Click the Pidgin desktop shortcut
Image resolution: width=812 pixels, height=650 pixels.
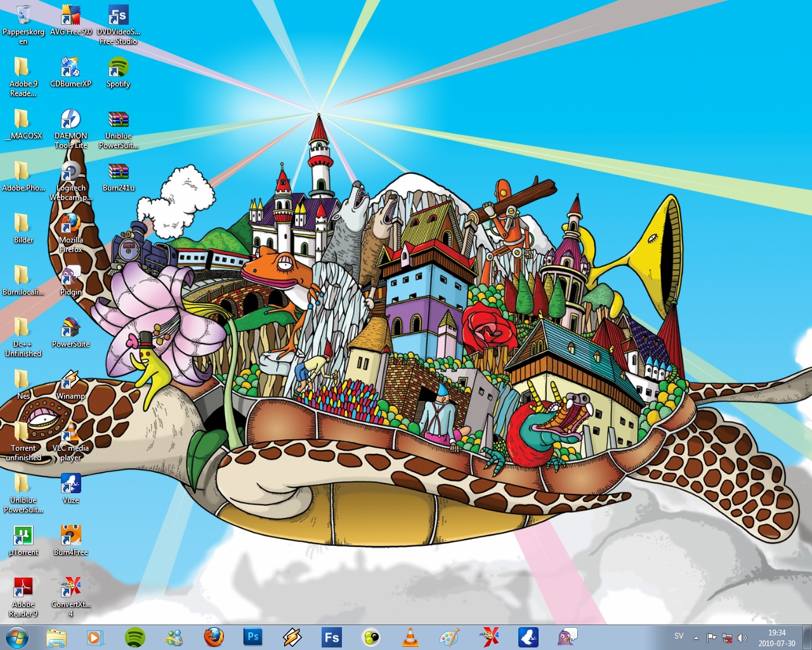(70, 276)
